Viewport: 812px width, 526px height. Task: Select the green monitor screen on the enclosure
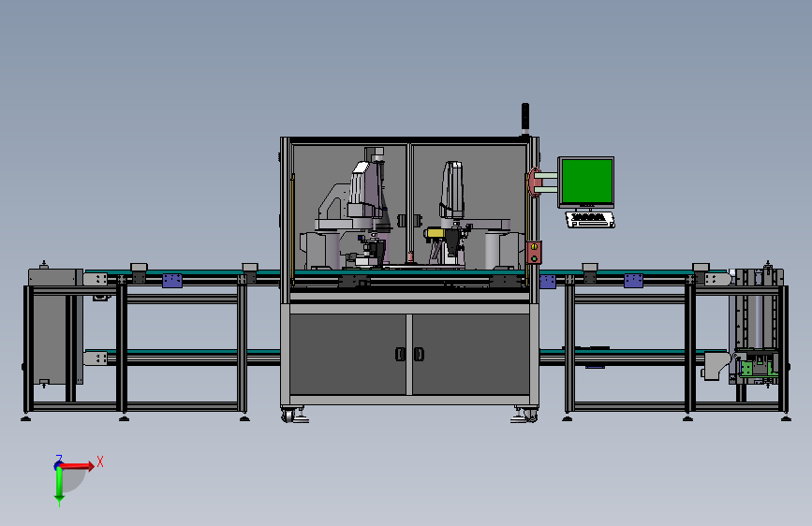[x=586, y=182]
